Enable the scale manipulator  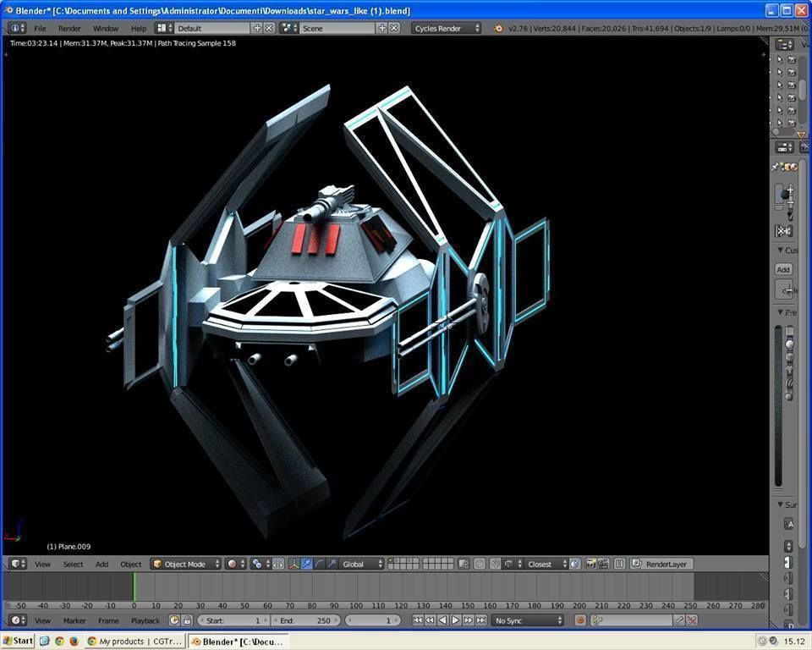click(332, 564)
